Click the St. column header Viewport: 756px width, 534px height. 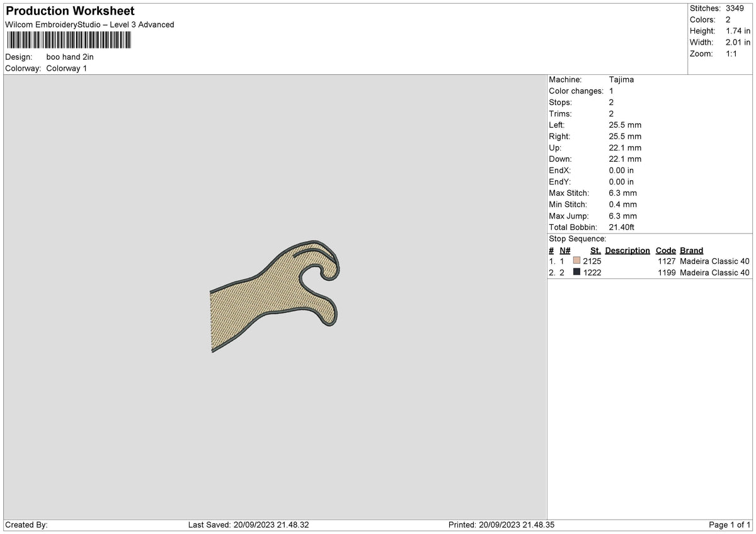coord(595,251)
